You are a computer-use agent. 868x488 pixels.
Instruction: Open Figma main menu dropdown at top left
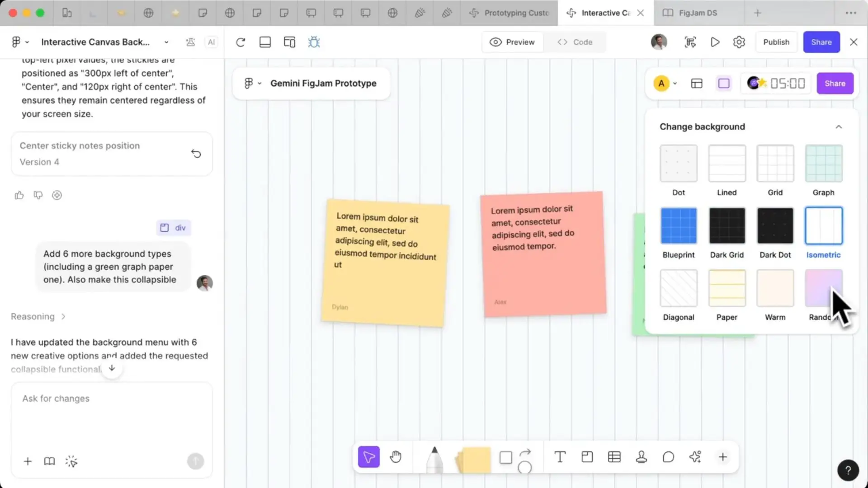(20, 42)
